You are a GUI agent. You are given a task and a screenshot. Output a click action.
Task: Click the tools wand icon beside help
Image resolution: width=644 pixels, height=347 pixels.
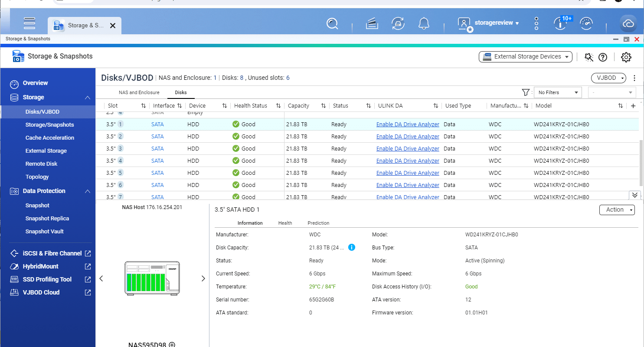click(589, 57)
